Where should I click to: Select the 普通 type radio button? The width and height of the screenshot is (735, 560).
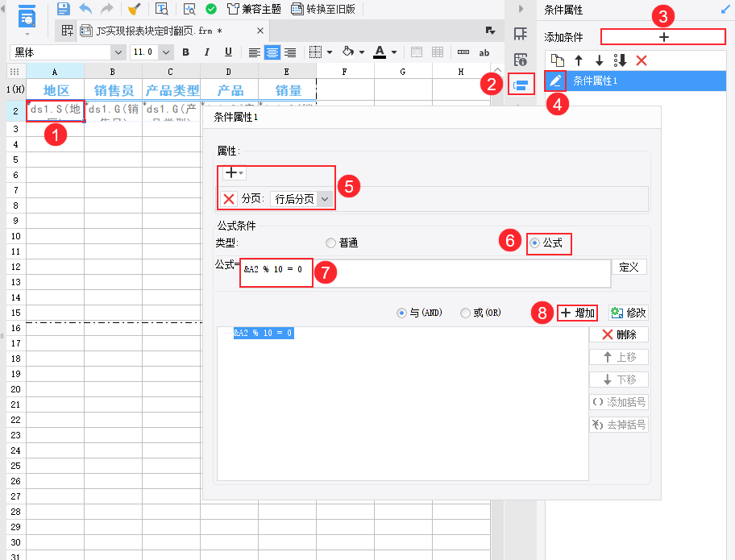pyautogui.click(x=331, y=243)
